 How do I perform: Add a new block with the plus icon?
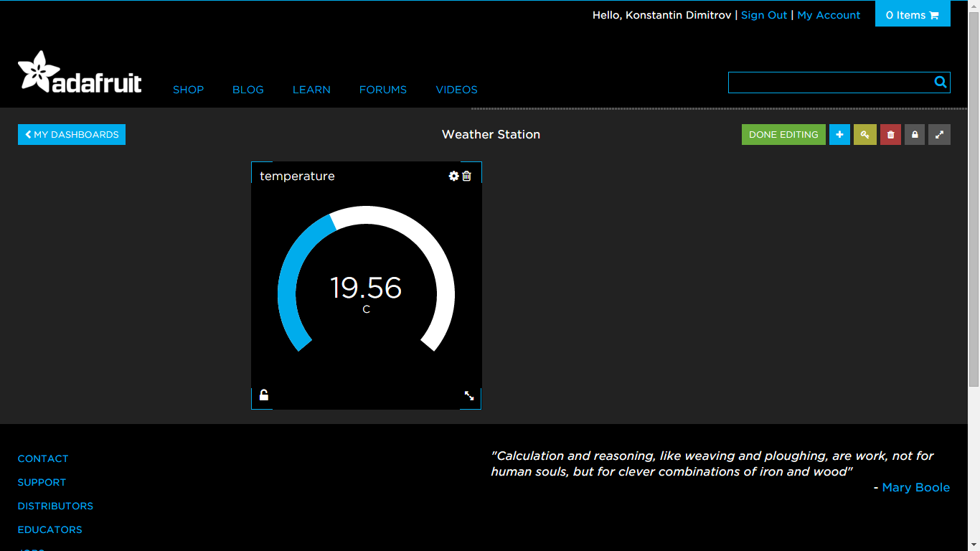839,134
